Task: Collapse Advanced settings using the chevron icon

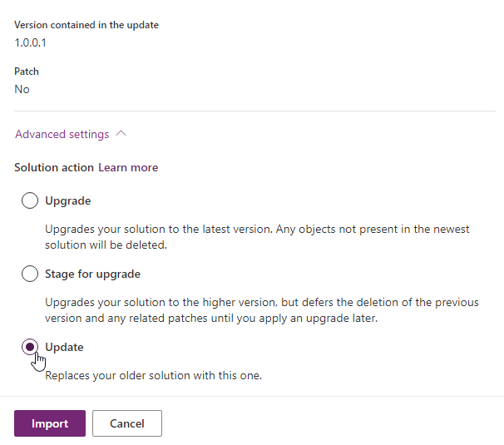Action: [121, 134]
